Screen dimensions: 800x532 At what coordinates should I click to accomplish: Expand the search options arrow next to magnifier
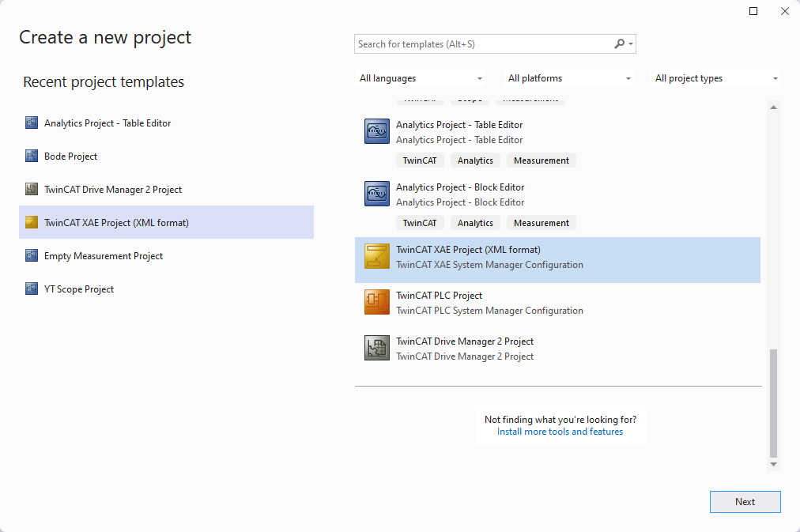[x=631, y=43]
